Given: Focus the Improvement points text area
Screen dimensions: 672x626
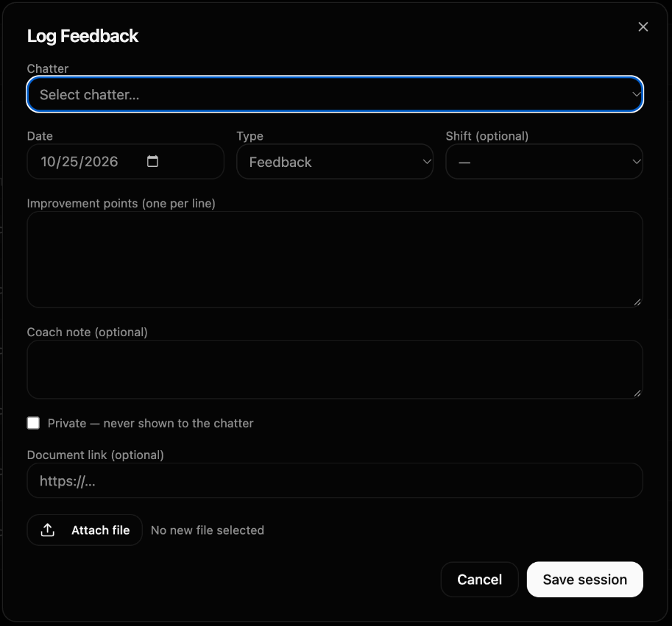Looking at the screenshot, I should (335, 260).
